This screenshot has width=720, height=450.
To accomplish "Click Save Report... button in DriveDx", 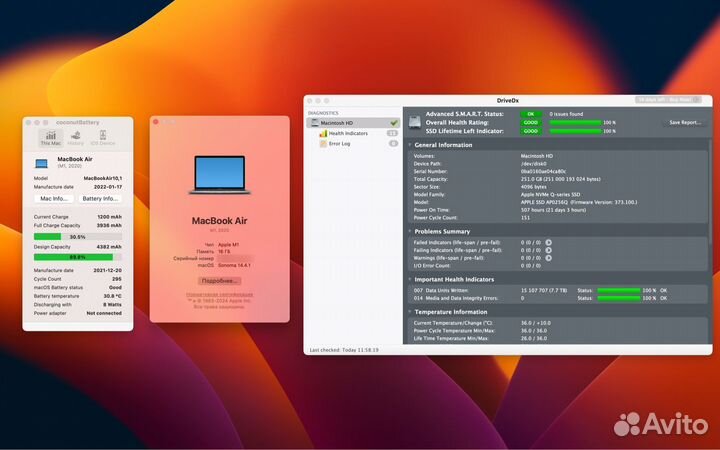I will point(684,122).
